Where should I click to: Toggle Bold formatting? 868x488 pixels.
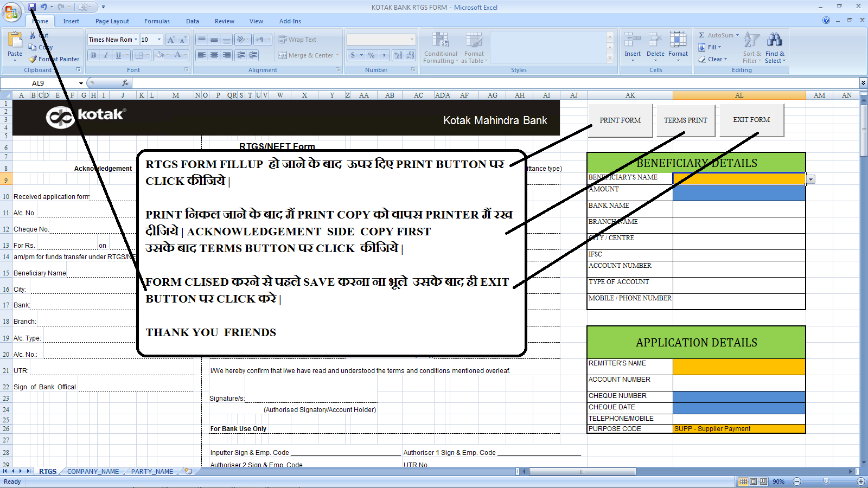point(93,55)
